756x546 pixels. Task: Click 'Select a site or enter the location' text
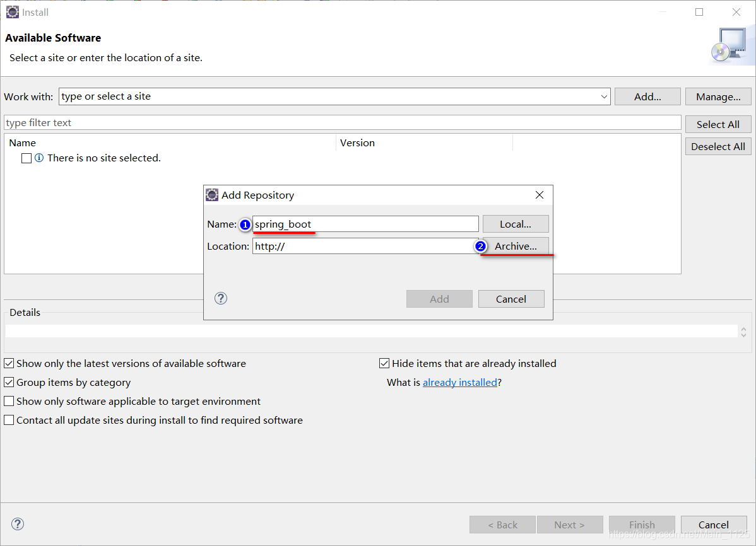tap(106, 57)
